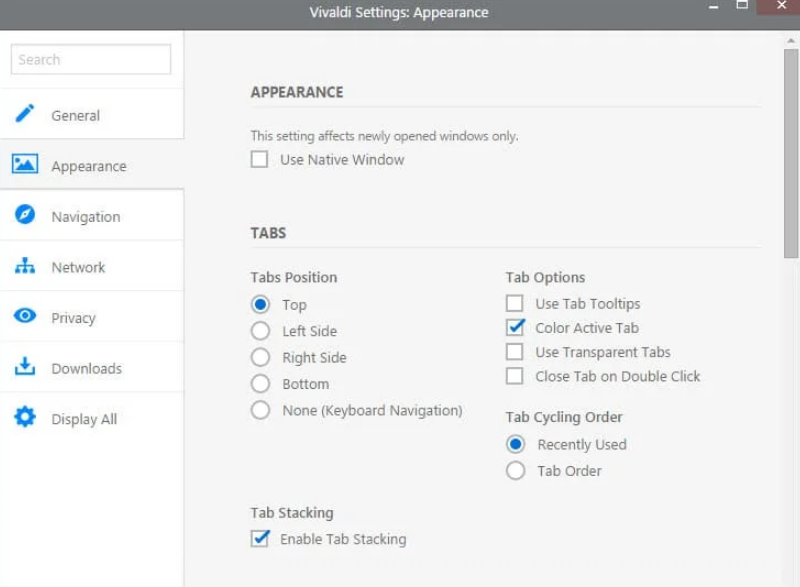800x587 pixels.
Task: Click 'This setting affects newly opened windows only.' text
Action: click(384, 136)
